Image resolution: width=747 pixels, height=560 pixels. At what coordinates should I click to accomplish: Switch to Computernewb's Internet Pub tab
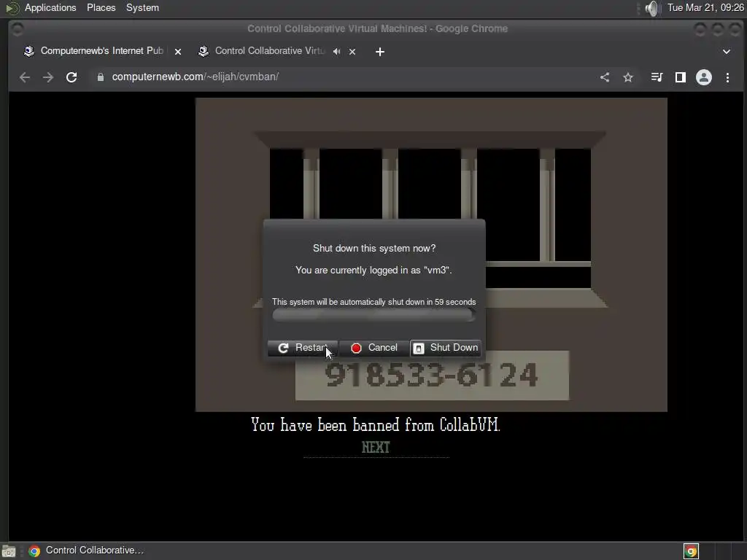101,51
